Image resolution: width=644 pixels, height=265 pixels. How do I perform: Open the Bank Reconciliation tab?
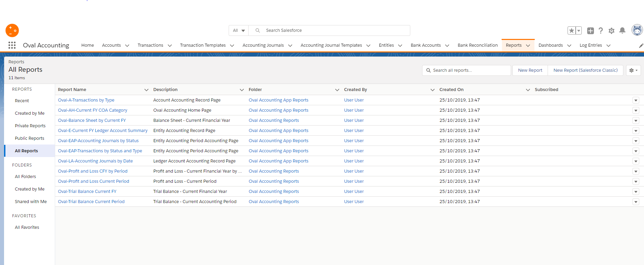tap(478, 45)
